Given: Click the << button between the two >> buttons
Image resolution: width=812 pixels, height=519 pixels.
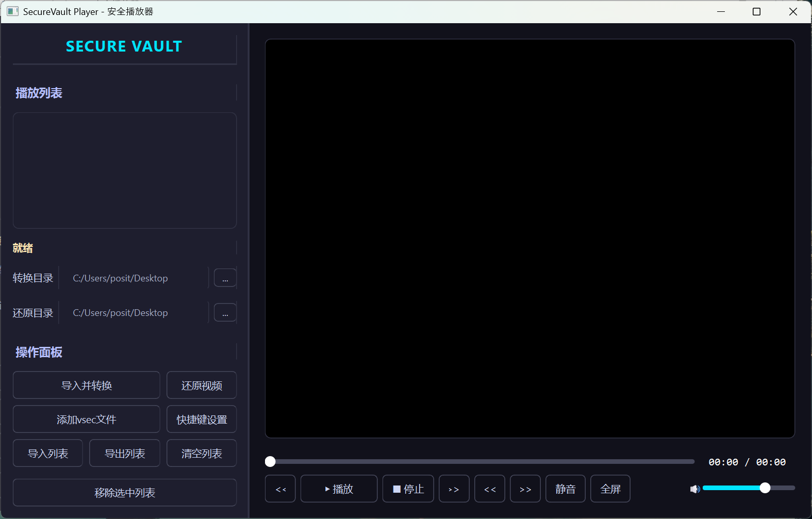Looking at the screenshot, I should [490, 489].
